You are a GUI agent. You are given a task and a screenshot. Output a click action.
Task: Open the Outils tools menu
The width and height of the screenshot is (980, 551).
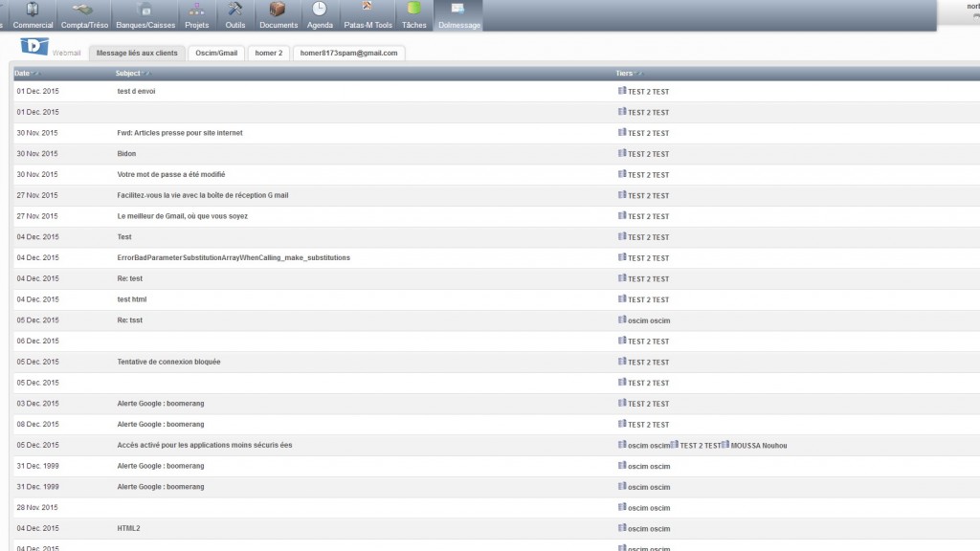[x=235, y=15]
